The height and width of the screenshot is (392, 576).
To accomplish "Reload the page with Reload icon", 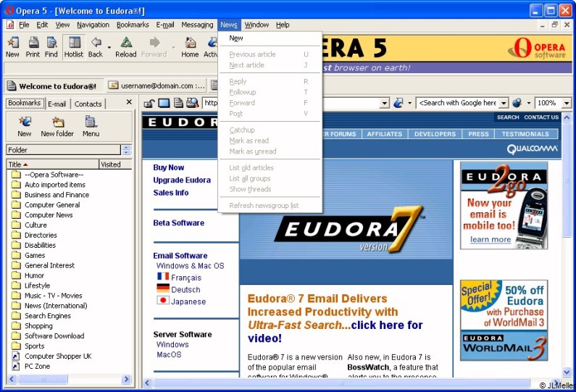I will (x=126, y=46).
